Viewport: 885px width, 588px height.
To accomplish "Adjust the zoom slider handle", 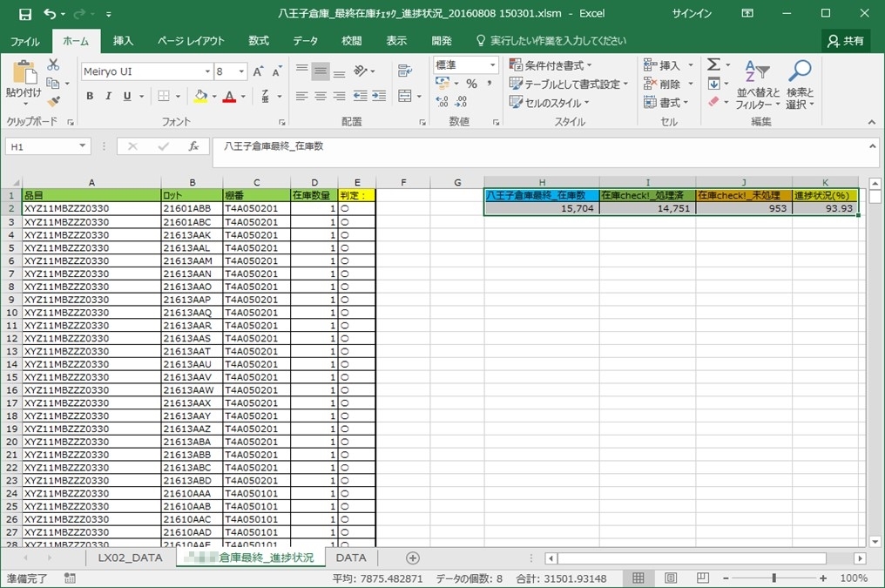I will coord(774,578).
